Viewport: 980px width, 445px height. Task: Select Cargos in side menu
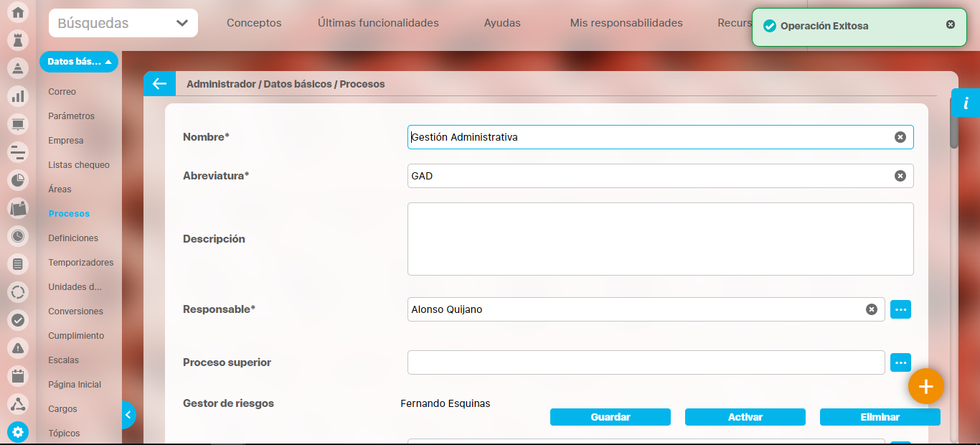[x=62, y=409]
